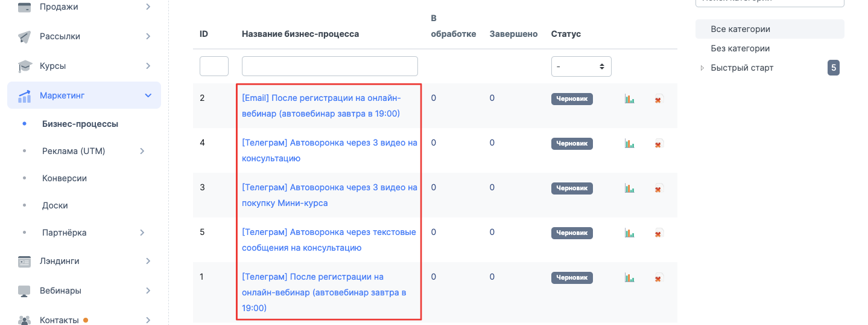
Task: Expand the Реклама (UTM) submenu
Action: coord(142,151)
